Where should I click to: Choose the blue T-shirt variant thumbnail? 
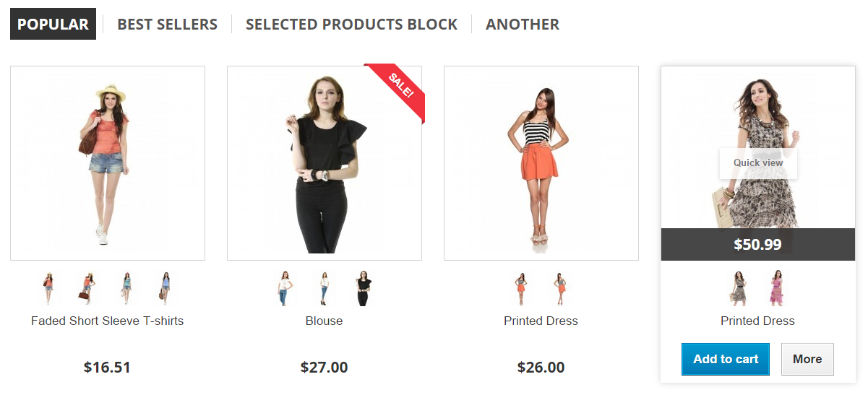point(166,288)
